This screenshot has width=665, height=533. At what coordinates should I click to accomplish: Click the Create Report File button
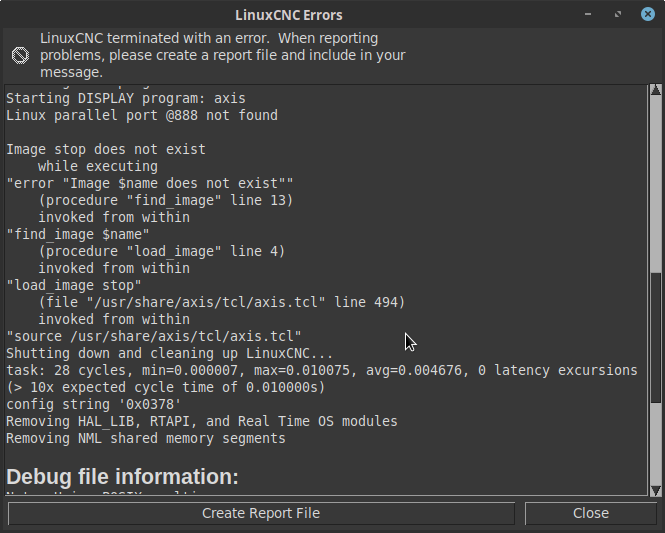pyautogui.click(x=261, y=513)
